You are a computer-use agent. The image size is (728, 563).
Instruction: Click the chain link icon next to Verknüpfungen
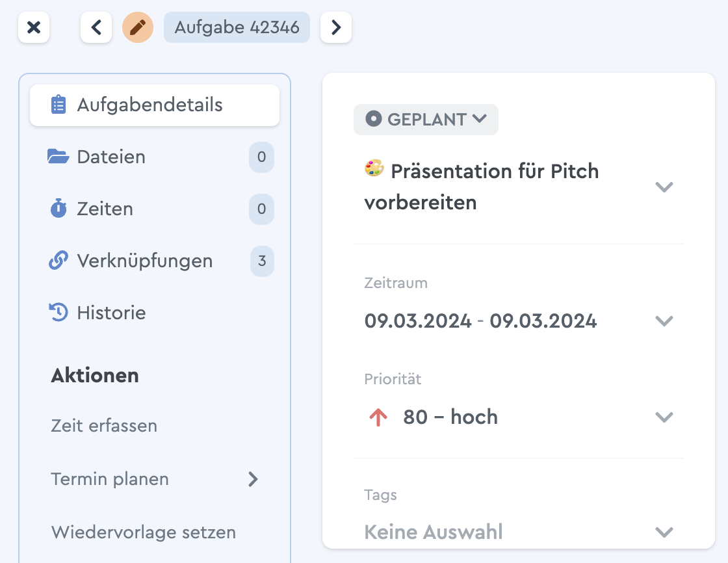pyautogui.click(x=58, y=261)
